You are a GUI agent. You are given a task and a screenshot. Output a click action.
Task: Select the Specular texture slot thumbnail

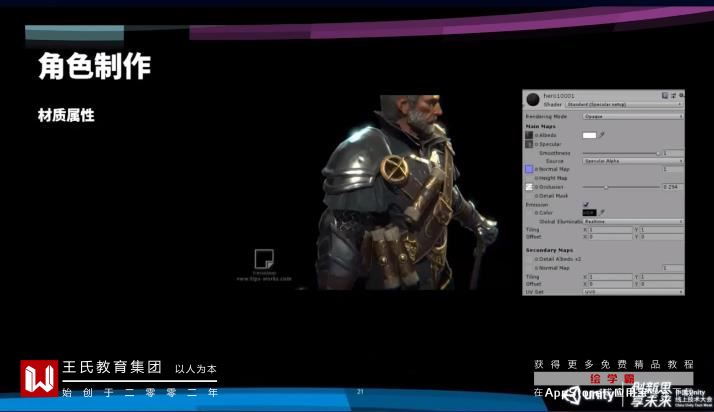tap(529, 144)
